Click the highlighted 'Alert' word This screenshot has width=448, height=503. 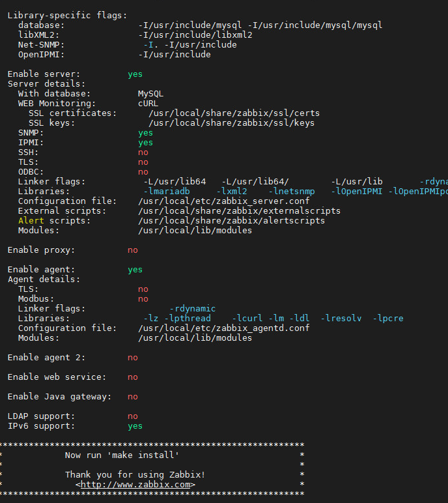pos(31,221)
